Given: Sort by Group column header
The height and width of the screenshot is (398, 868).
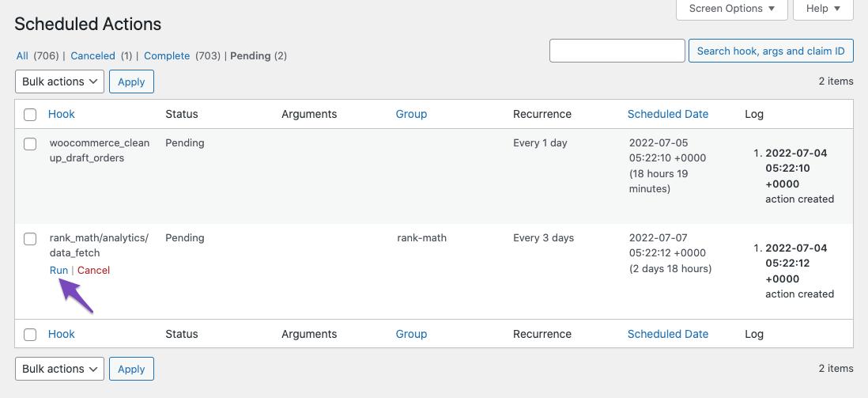Looking at the screenshot, I should click(411, 114).
